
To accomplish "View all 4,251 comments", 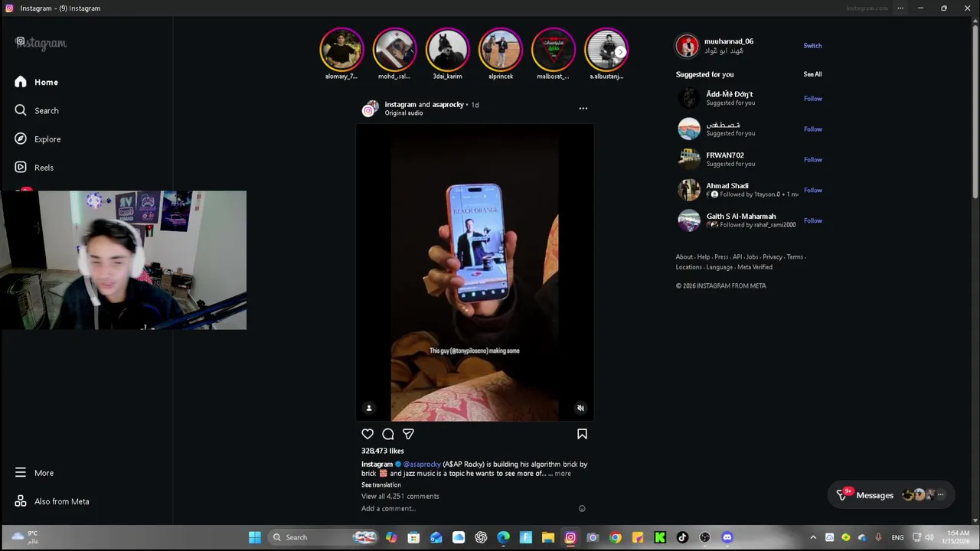I will point(400,496).
